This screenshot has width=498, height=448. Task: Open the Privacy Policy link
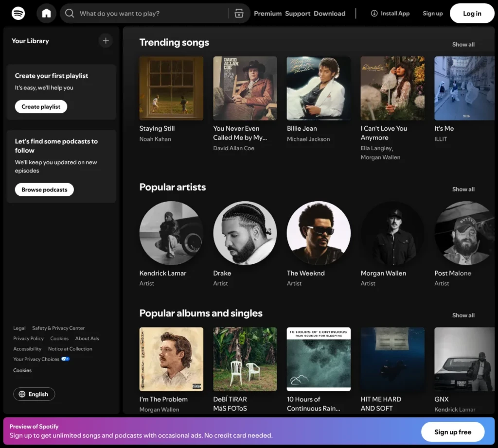coord(29,339)
